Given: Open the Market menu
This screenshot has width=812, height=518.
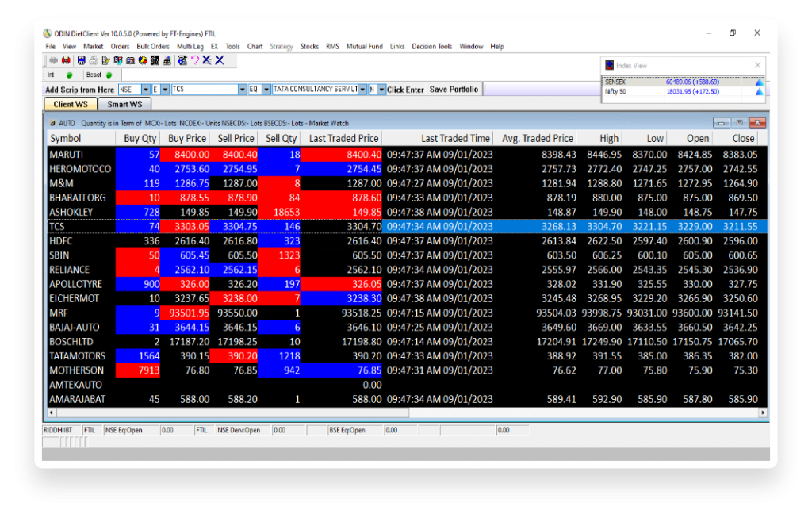Looking at the screenshot, I should [94, 47].
